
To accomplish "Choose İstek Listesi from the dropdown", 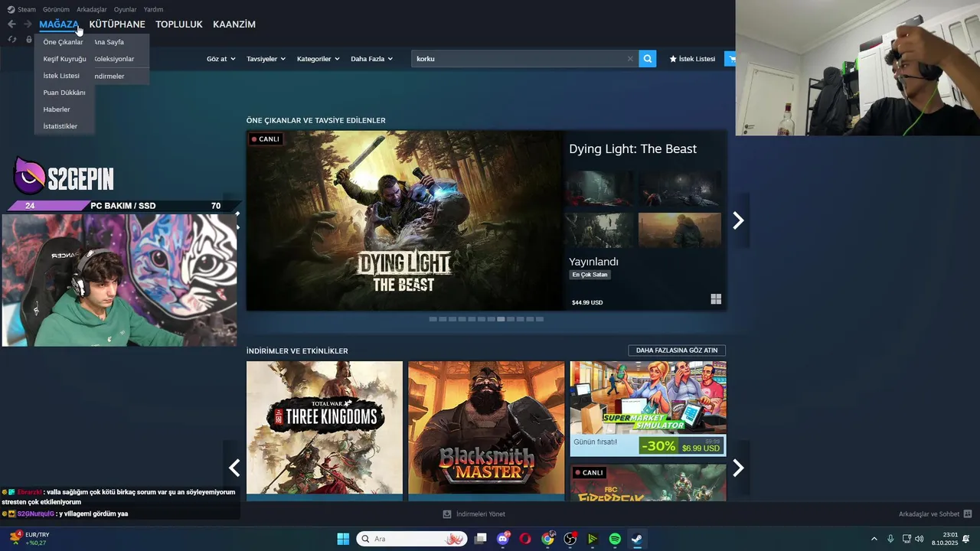I will [61, 76].
